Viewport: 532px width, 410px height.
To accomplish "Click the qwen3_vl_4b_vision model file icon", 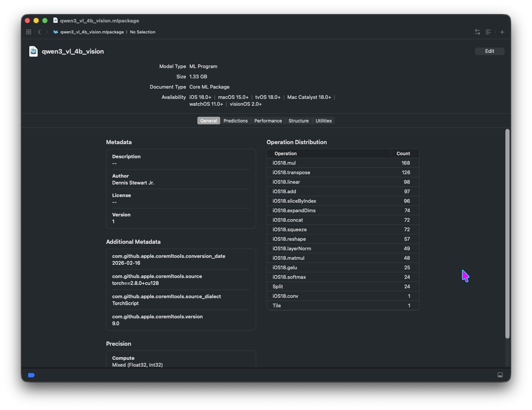I will coord(33,51).
